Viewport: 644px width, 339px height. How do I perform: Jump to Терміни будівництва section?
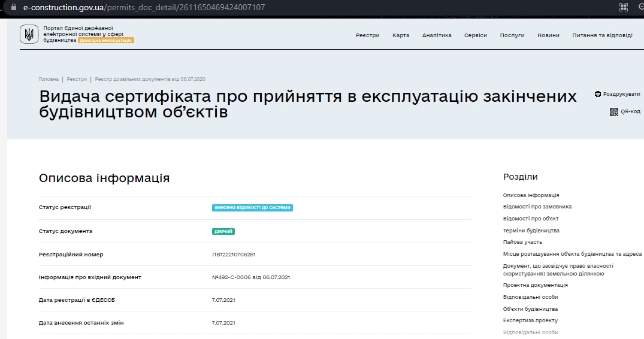531,231
